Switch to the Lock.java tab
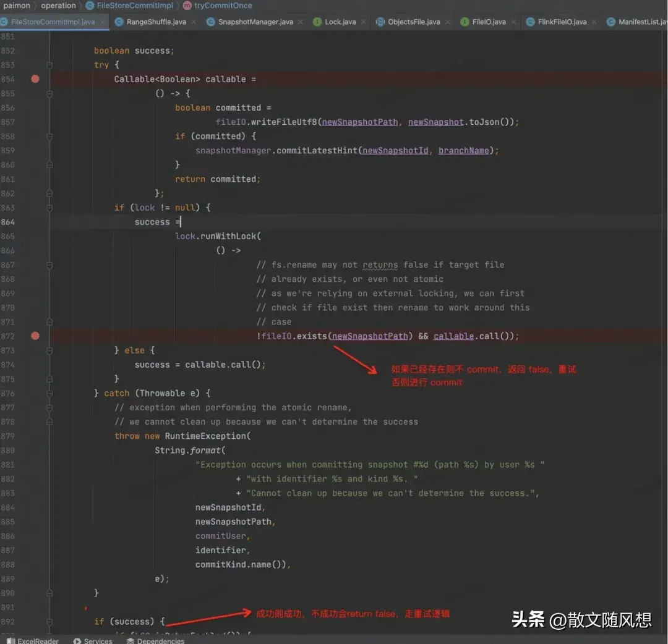 [x=340, y=22]
